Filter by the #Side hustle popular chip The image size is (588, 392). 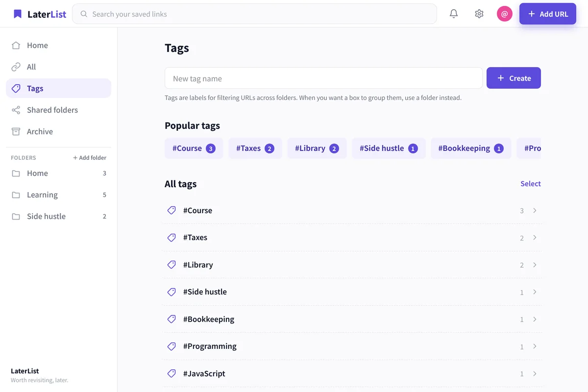coord(389,148)
